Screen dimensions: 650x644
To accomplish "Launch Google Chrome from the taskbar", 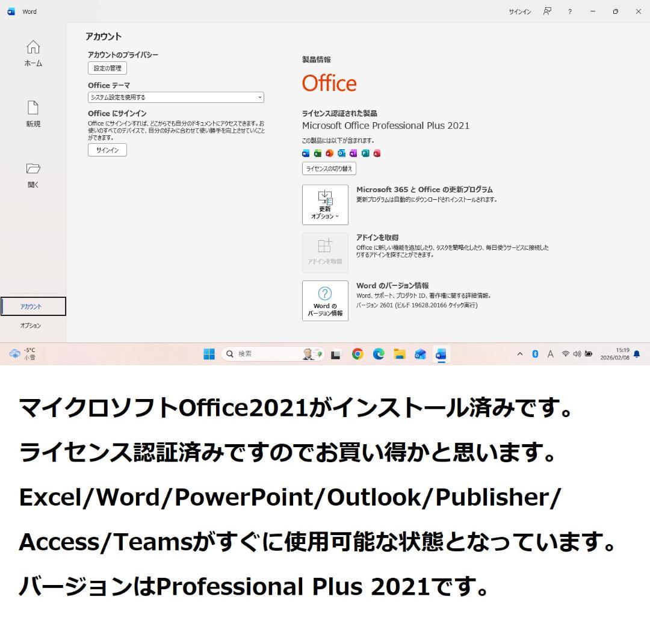I will [357, 355].
